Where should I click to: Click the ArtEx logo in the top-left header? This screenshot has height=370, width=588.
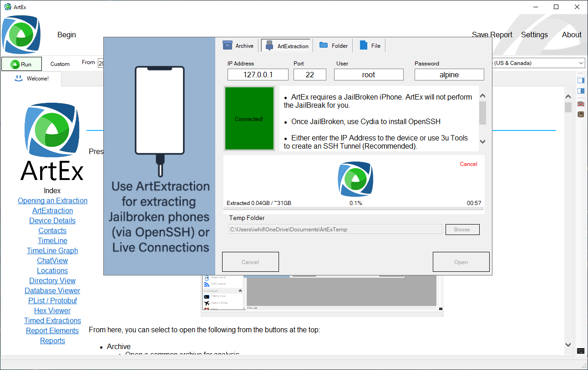[x=21, y=35]
